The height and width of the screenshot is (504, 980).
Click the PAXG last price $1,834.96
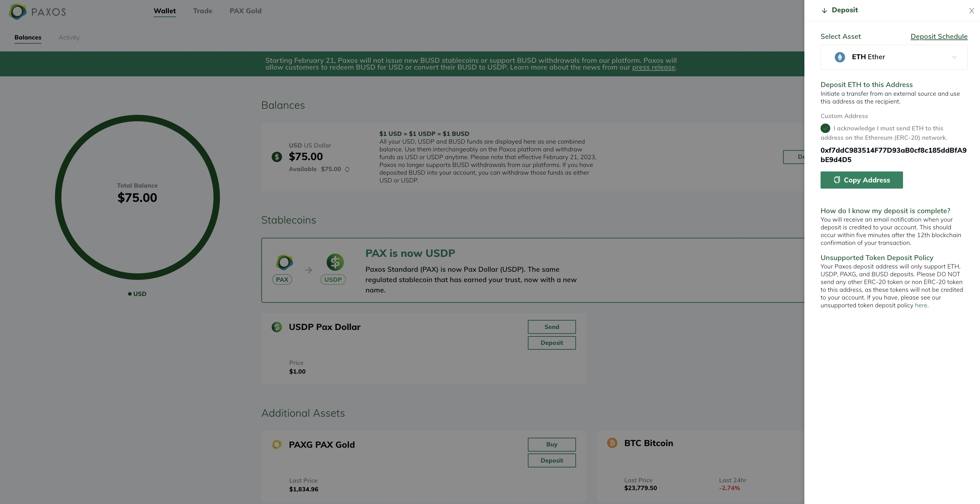304,489
